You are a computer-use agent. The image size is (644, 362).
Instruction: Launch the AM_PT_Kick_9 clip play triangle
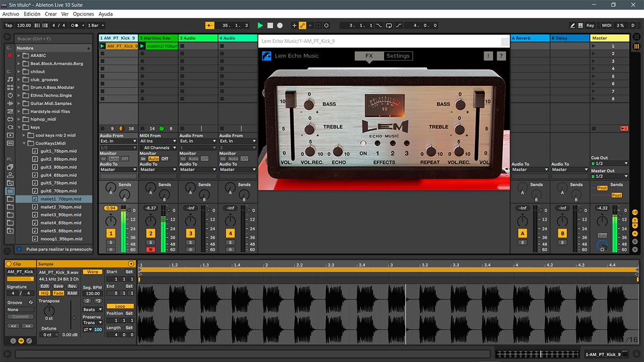(x=103, y=46)
